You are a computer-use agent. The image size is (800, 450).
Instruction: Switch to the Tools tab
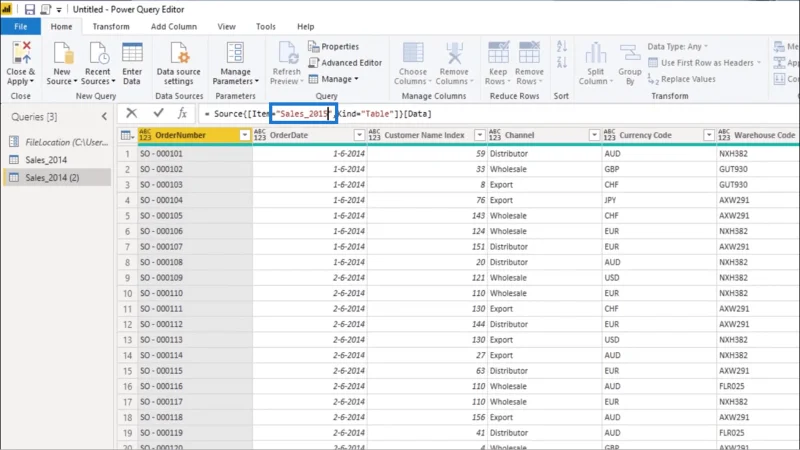(x=266, y=27)
